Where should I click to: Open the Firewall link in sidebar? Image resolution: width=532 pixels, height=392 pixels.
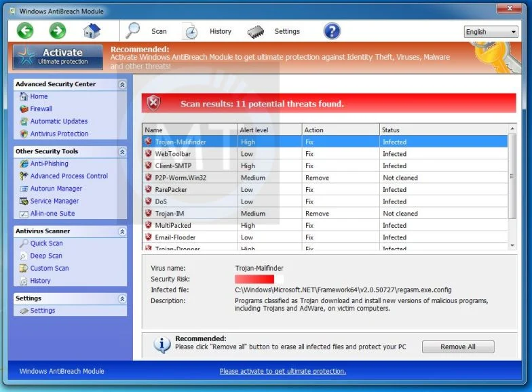pyautogui.click(x=41, y=109)
